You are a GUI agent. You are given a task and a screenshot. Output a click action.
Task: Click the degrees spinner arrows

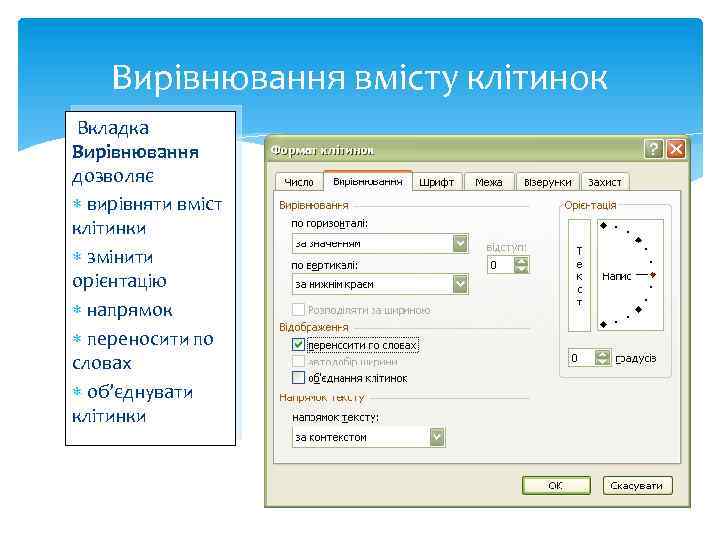pyautogui.click(x=602, y=358)
